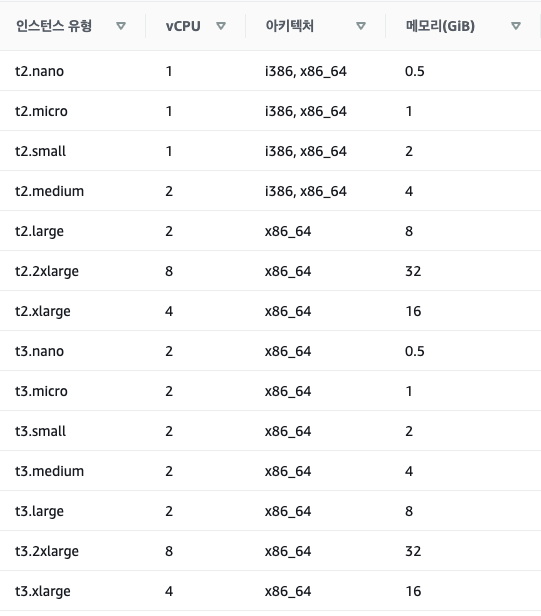The height and width of the screenshot is (616, 541).
Task: Toggle the 메모리(GiB) column sort arrow
Action: tap(516, 26)
